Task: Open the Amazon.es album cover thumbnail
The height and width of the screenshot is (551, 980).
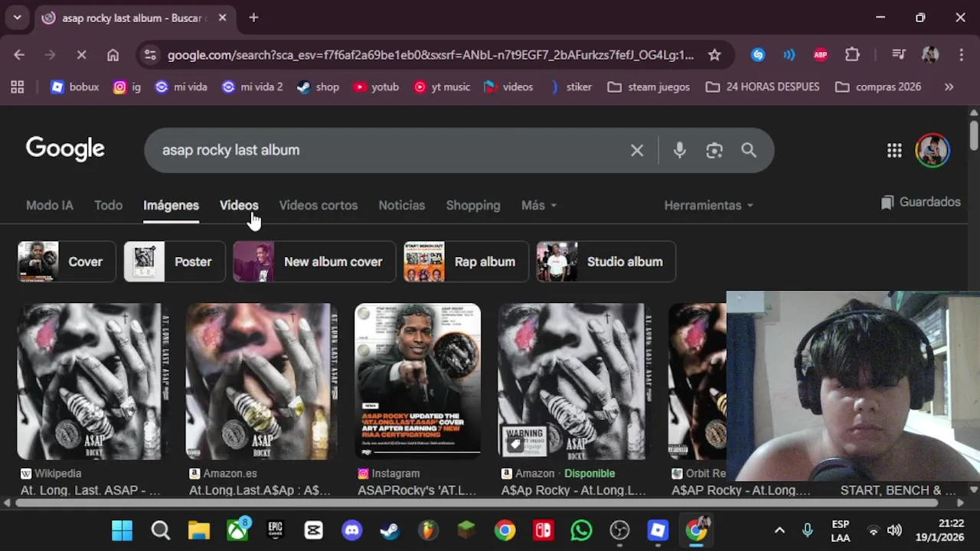Action: (x=261, y=381)
